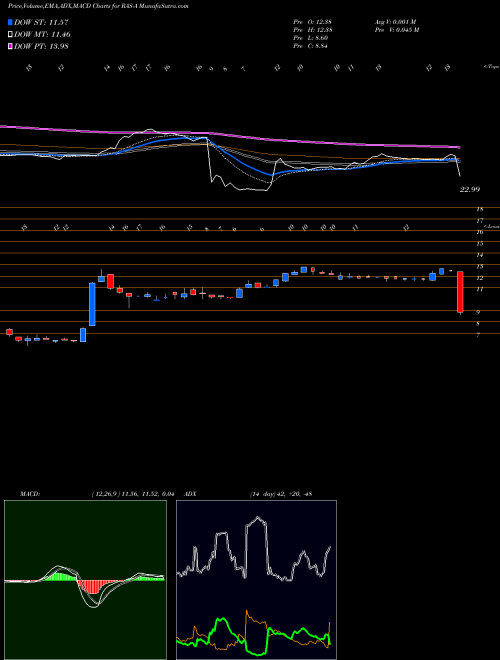Click the 'Avg V: 0.001 M' volume text
Screen dimensions: 500x660
pos(395,22)
